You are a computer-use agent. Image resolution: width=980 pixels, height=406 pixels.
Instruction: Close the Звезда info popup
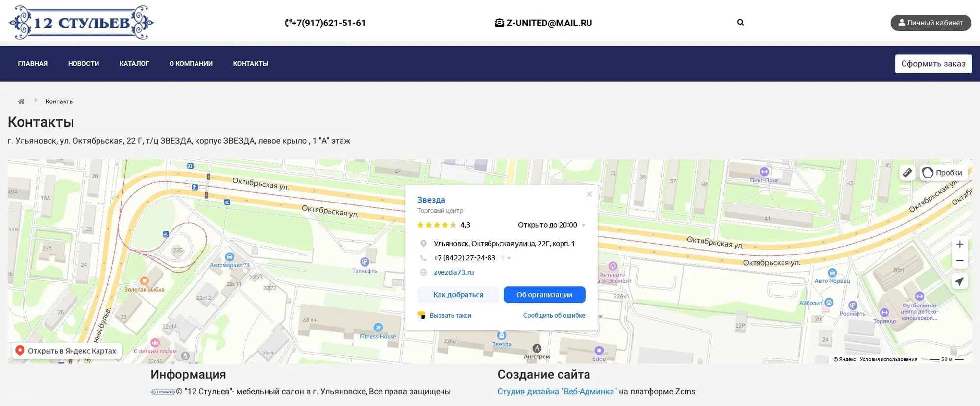coord(589,194)
